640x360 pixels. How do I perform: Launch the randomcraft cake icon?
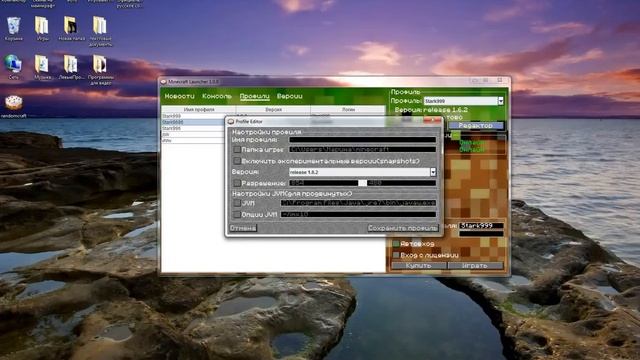click(13, 106)
